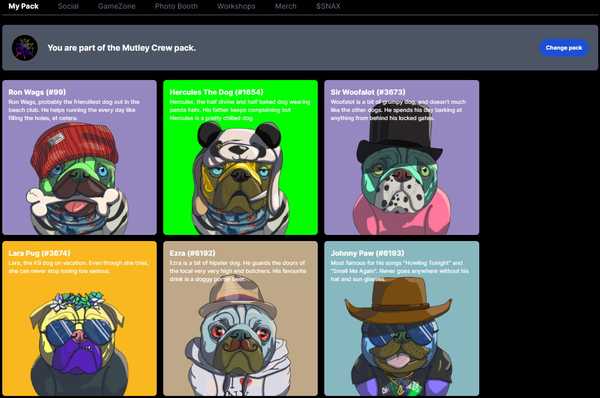600x398 pixels.
Task: Click the Sir Woofalot card title
Action: 368,92
